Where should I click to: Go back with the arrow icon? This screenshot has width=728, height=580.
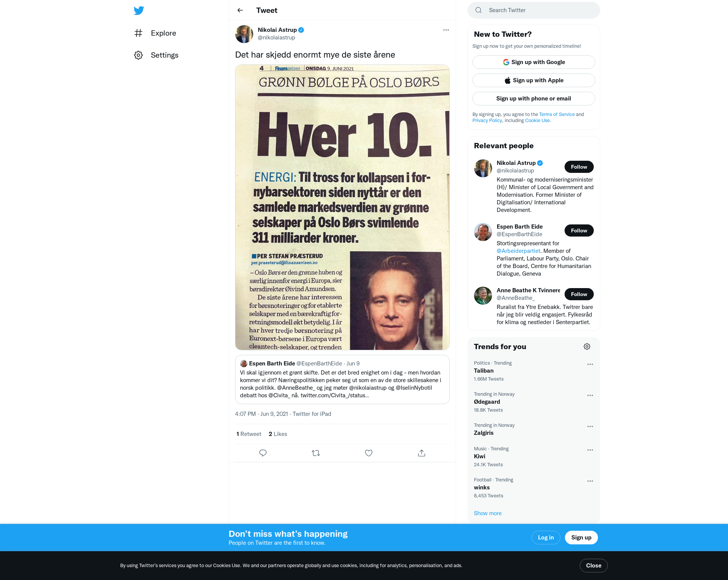[240, 10]
